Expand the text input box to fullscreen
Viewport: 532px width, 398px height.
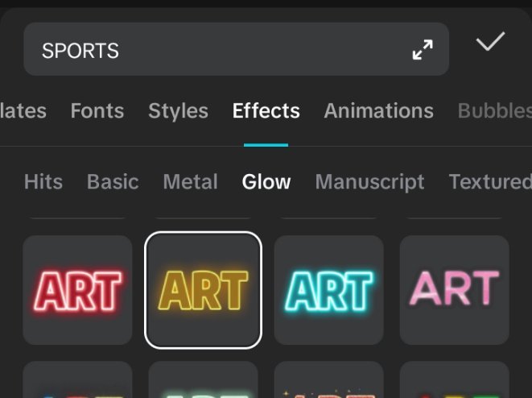423,50
